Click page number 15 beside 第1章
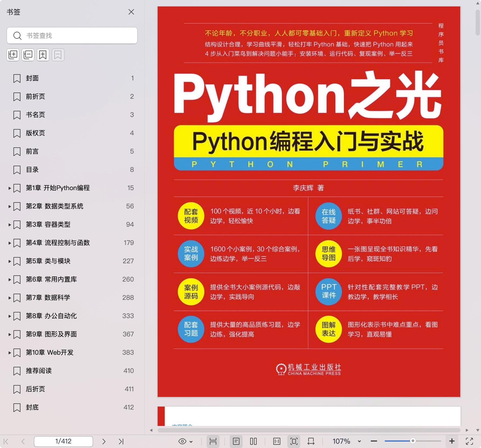 click(x=130, y=188)
